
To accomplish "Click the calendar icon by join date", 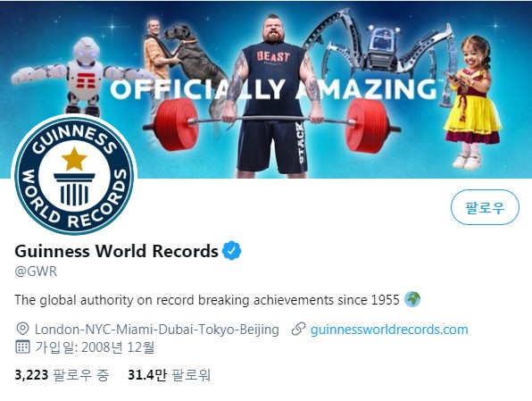I will 22,347.
